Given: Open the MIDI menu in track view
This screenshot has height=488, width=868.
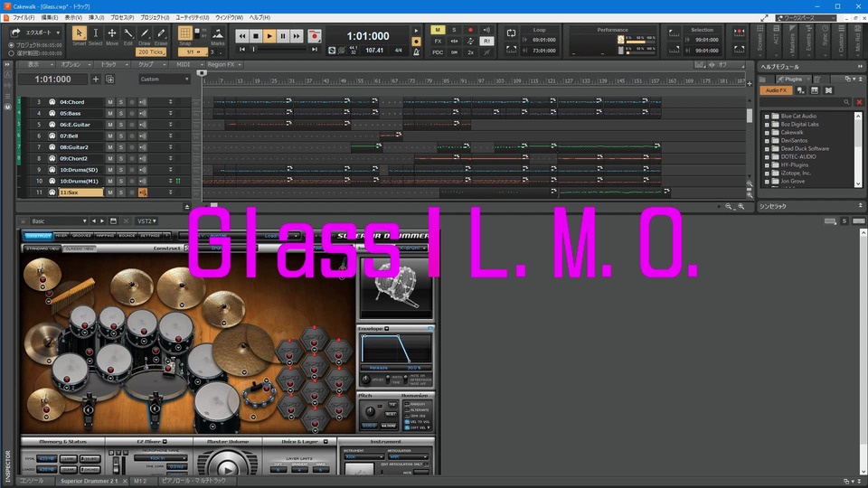Looking at the screenshot, I should pos(185,65).
